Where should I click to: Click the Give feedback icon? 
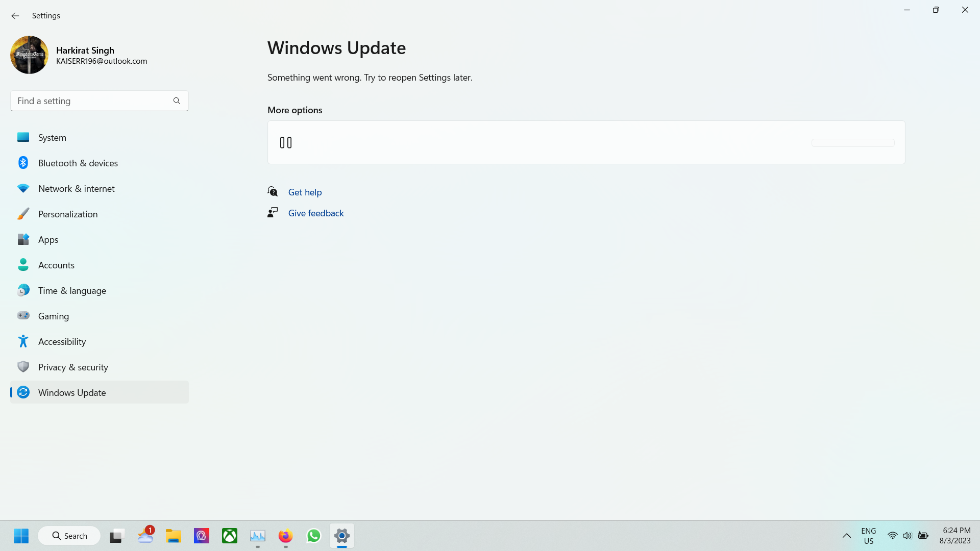[x=273, y=213]
